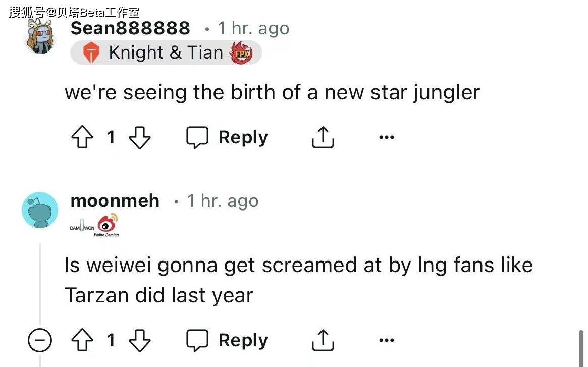Viewport: 588px width, 367px height.
Task: Downvote moonmeh's comment
Action: [140, 341]
